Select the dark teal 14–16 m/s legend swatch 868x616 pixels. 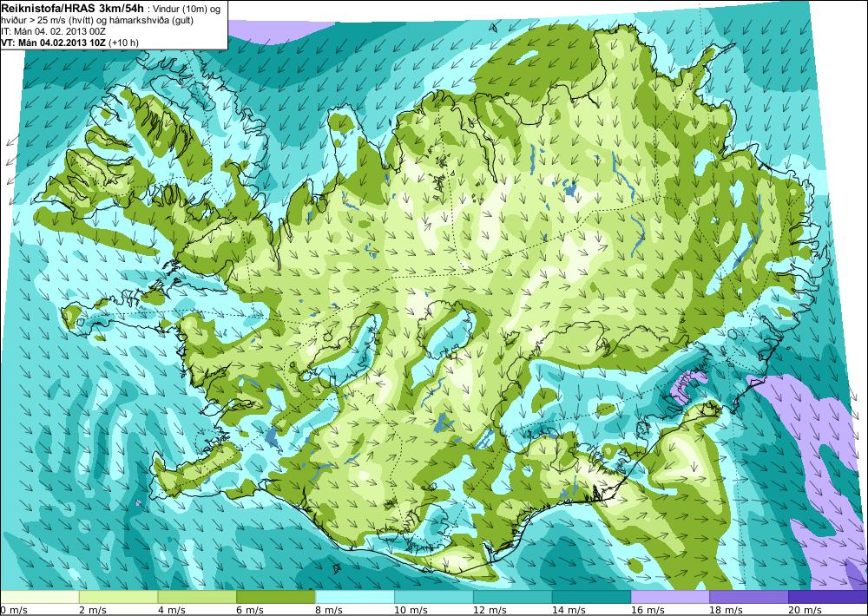click(591, 597)
